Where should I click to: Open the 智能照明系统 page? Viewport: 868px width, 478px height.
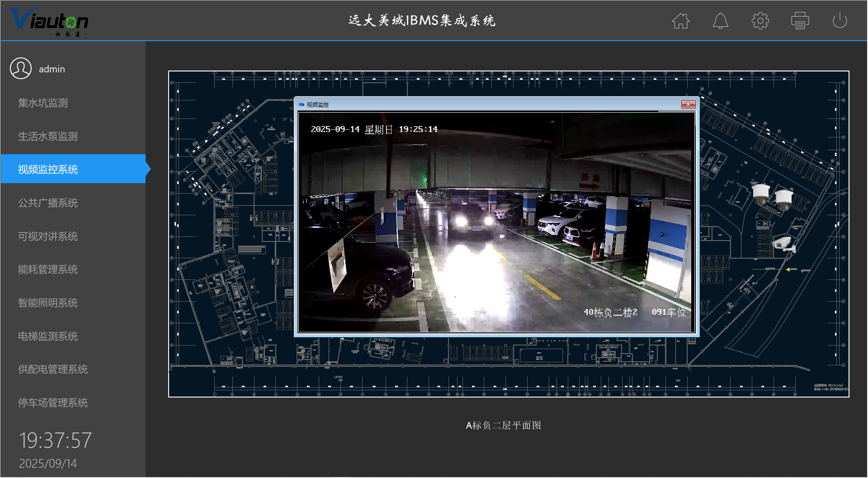(x=48, y=303)
